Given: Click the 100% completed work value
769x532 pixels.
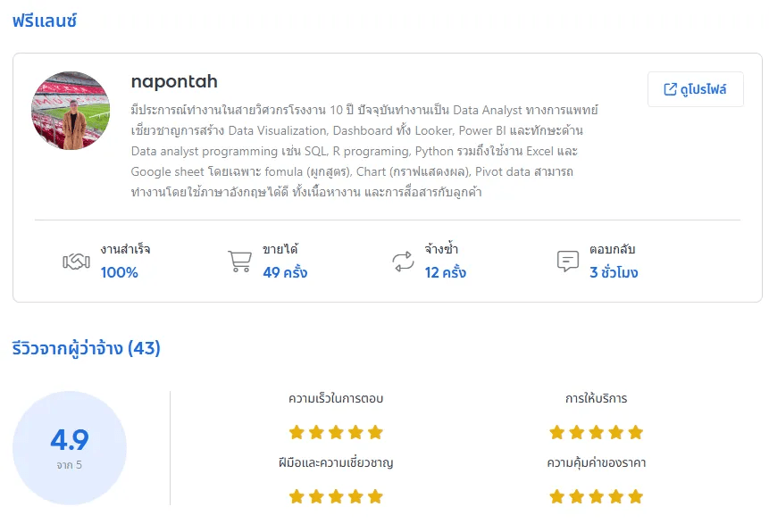Looking at the screenshot, I should pyautogui.click(x=119, y=272).
